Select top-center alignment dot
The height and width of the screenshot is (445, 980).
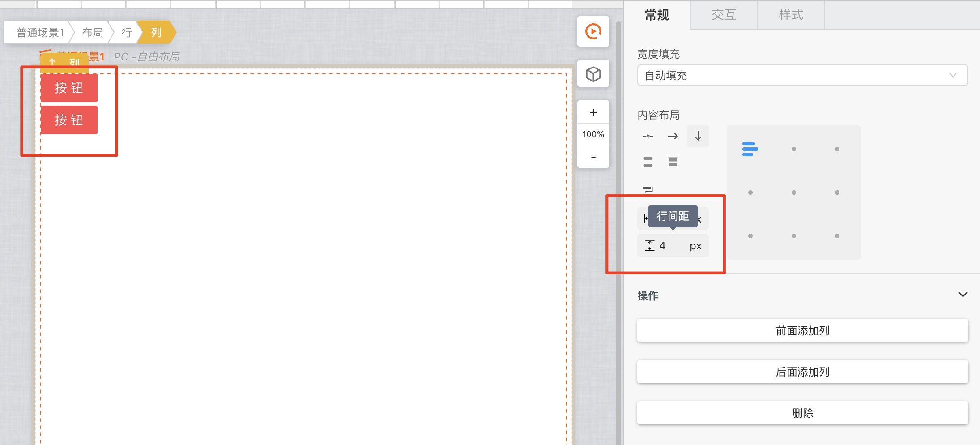tap(794, 149)
